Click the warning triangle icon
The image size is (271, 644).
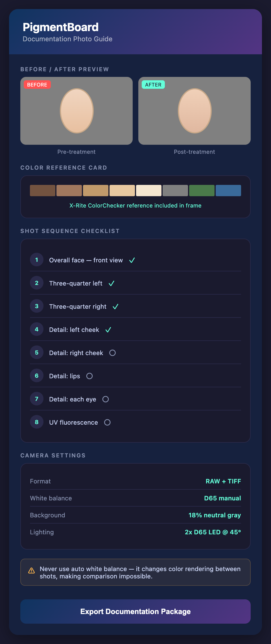32,571
